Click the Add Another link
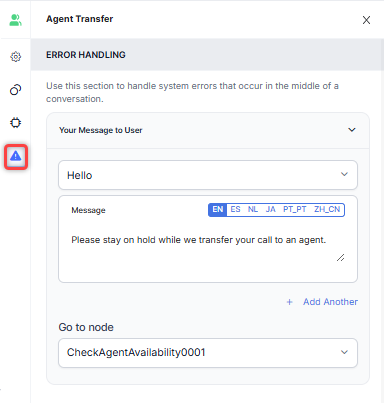The width and height of the screenshot is (384, 403). (x=330, y=302)
